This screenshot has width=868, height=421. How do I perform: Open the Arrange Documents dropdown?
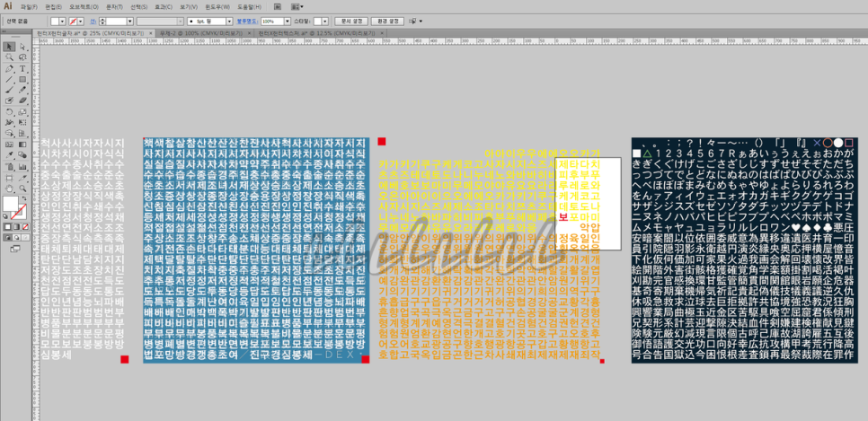(x=297, y=6)
